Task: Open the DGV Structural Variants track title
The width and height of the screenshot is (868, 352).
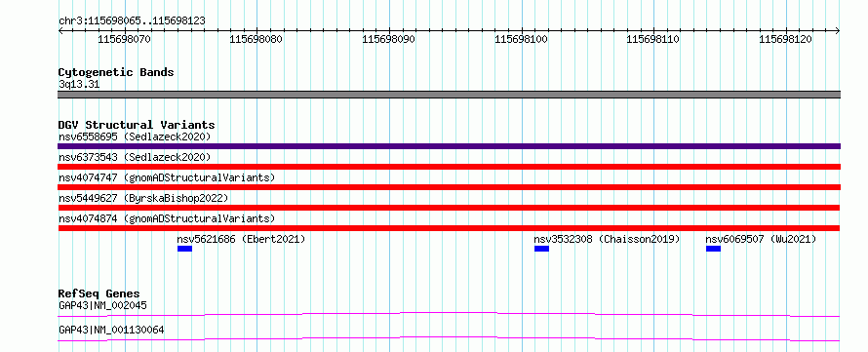Action: 137,125
